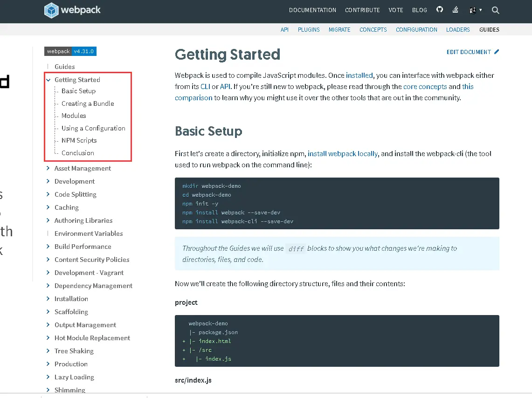532x398 pixels.
Task: Jump to Conclusion section in sidebar
Action: point(78,153)
